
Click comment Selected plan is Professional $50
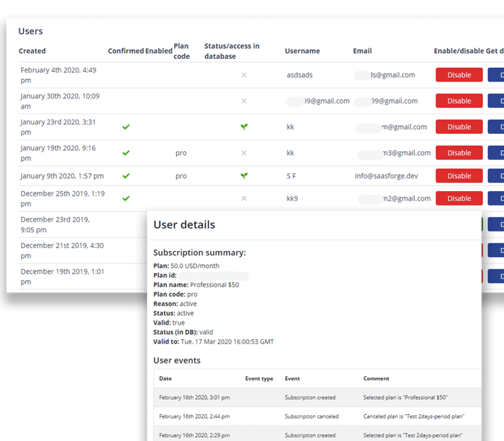coord(405,397)
